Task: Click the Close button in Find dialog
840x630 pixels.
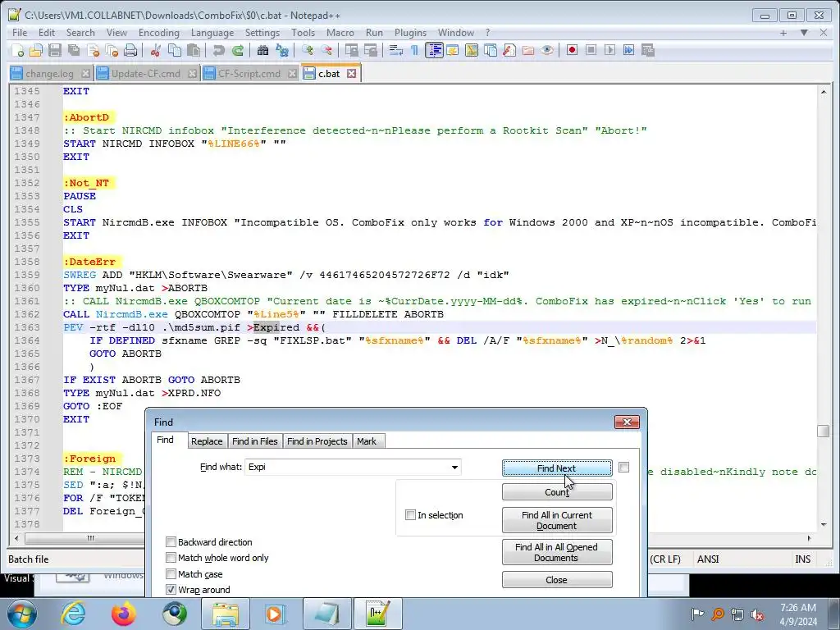Action: pyautogui.click(x=557, y=580)
